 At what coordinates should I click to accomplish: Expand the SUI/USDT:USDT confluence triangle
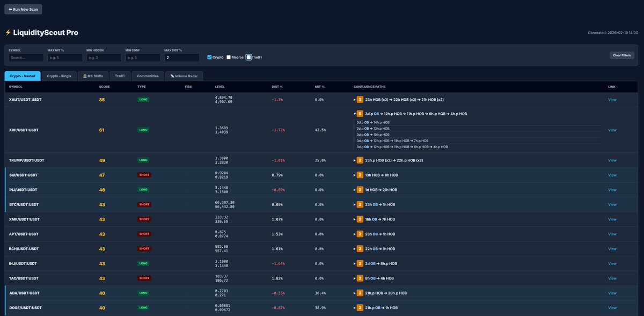pyautogui.click(x=354, y=175)
